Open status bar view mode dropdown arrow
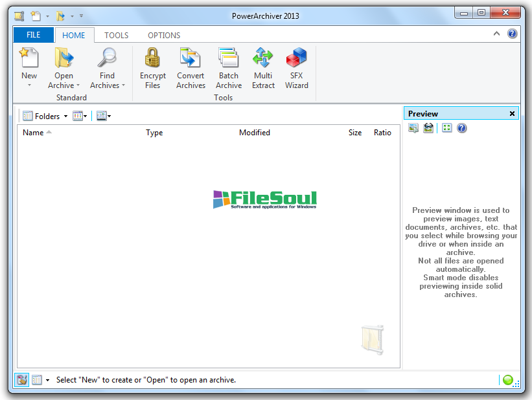Screen dimensions: 532x400 [47, 380]
